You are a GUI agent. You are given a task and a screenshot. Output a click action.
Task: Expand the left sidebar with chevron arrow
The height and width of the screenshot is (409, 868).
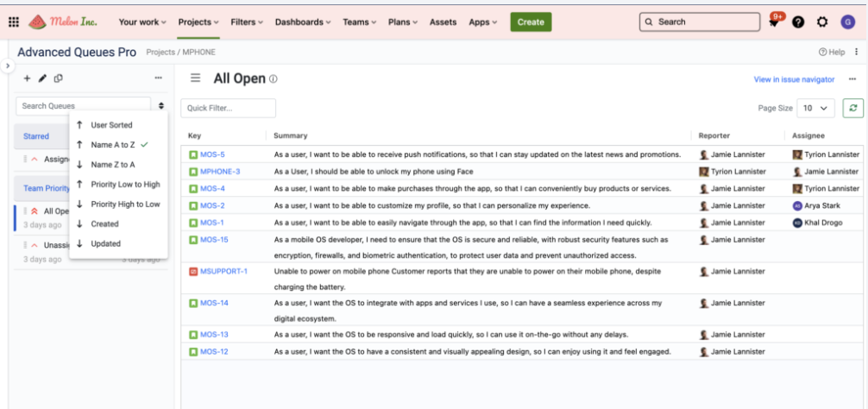click(7, 66)
